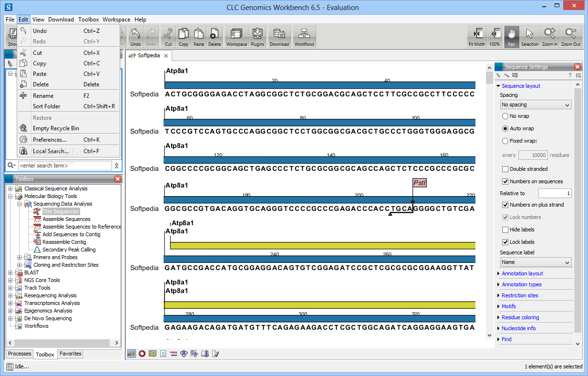The image size is (588, 376).
Task: Click the toolbar Undo icon
Action: 135,37
